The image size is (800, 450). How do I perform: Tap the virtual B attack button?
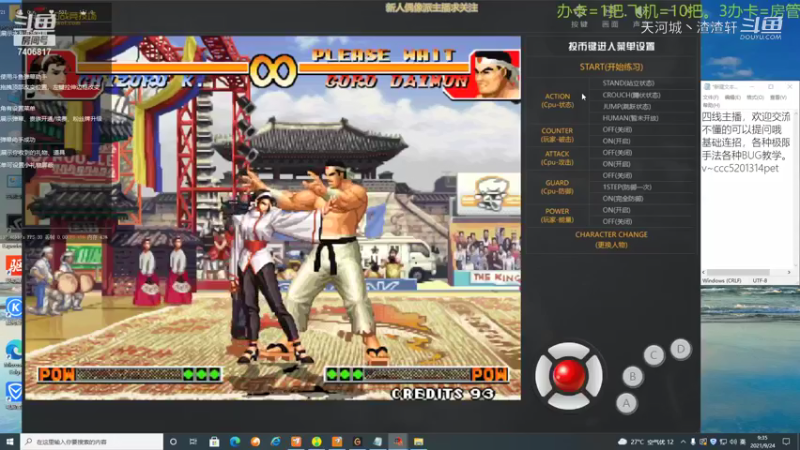[633, 377]
